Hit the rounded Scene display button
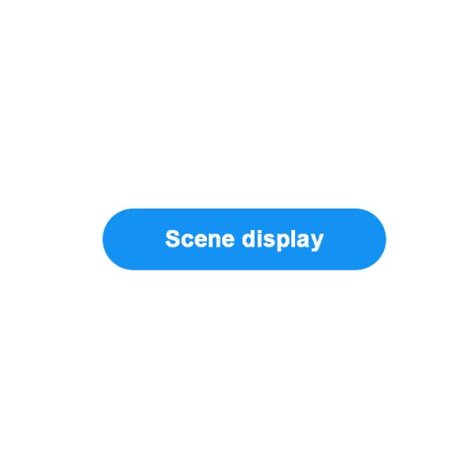The image size is (476, 476). click(x=244, y=240)
